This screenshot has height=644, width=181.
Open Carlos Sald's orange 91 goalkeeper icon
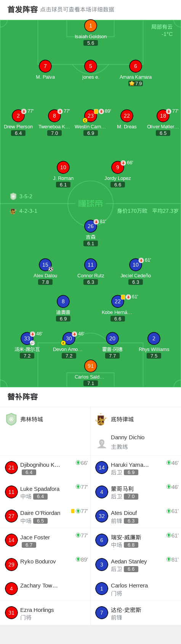pyautogui.click(x=91, y=366)
